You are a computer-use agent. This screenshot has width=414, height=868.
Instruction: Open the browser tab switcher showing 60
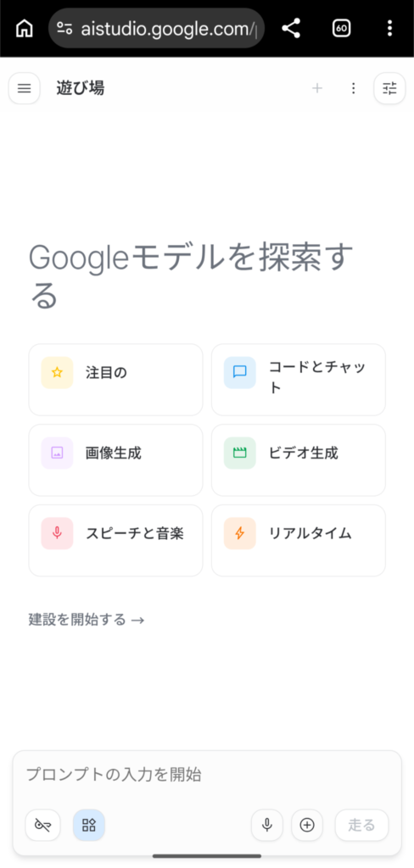tap(341, 28)
